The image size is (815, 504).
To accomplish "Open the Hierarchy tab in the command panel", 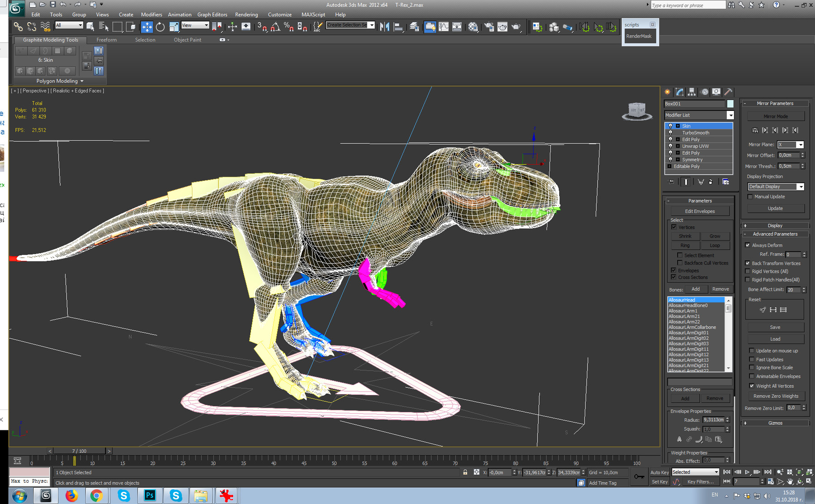I will coord(692,91).
